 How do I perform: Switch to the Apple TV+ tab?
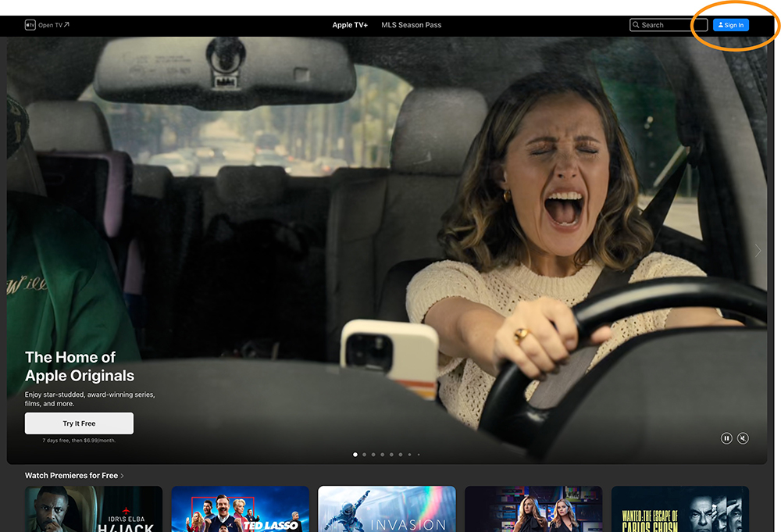[350, 25]
